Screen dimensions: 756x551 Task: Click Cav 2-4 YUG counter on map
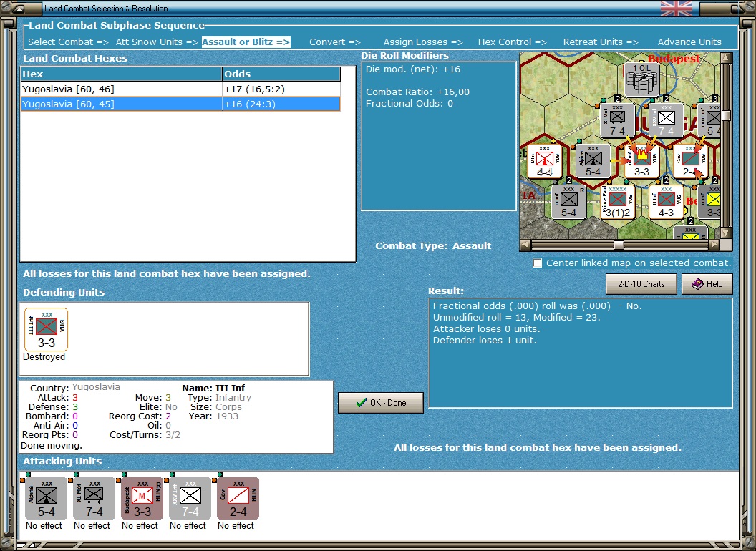(690, 161)
